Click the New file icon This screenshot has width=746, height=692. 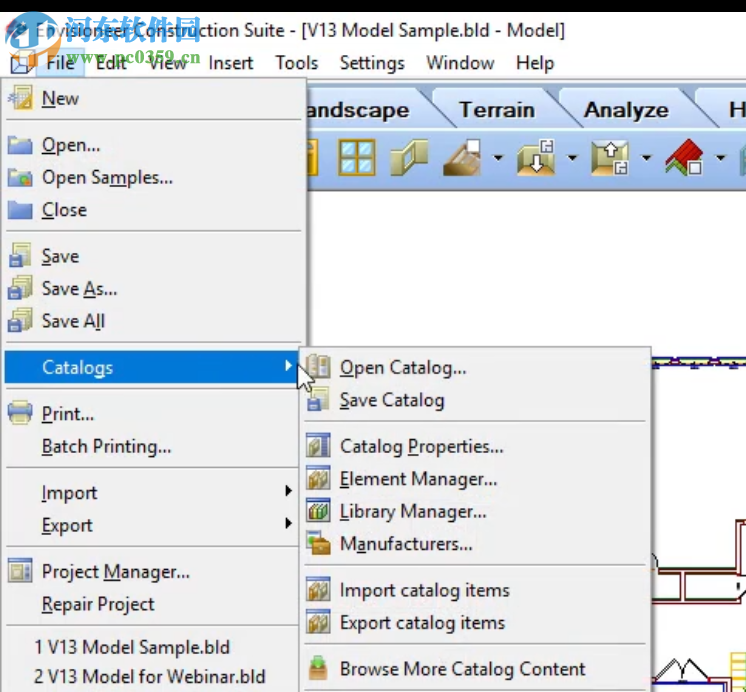click(x=20, y=98)
